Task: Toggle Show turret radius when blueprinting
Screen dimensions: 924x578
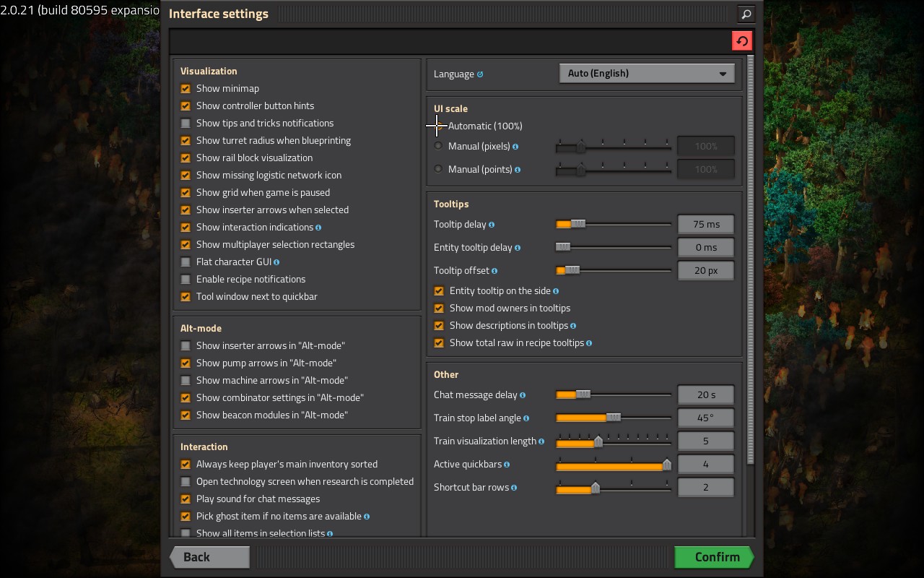Action: click(x=186, y=141)
